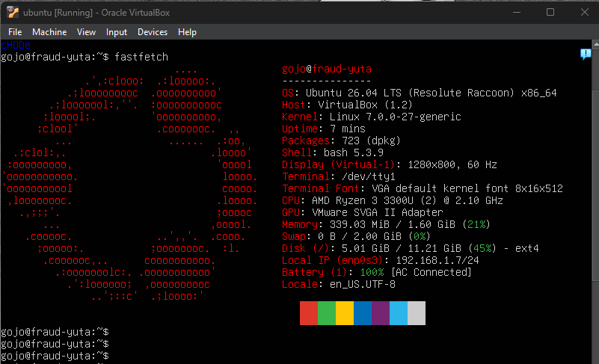The image size is (599, 364).
Task: Maximize the VirtualBox window
Action: pos(550,12)
